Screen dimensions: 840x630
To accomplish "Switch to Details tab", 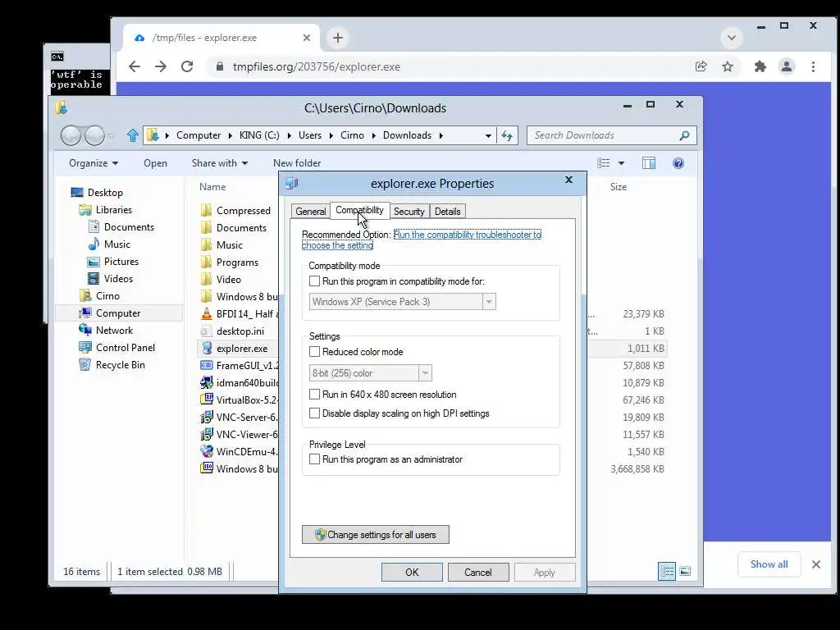I will pyautogui.click(x=447, y=211).
